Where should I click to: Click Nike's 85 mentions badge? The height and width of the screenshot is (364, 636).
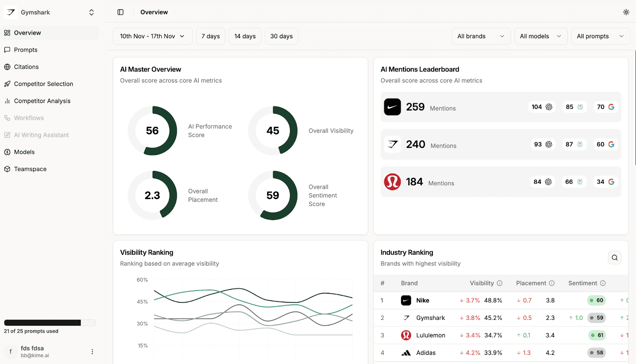coord(574,107)
